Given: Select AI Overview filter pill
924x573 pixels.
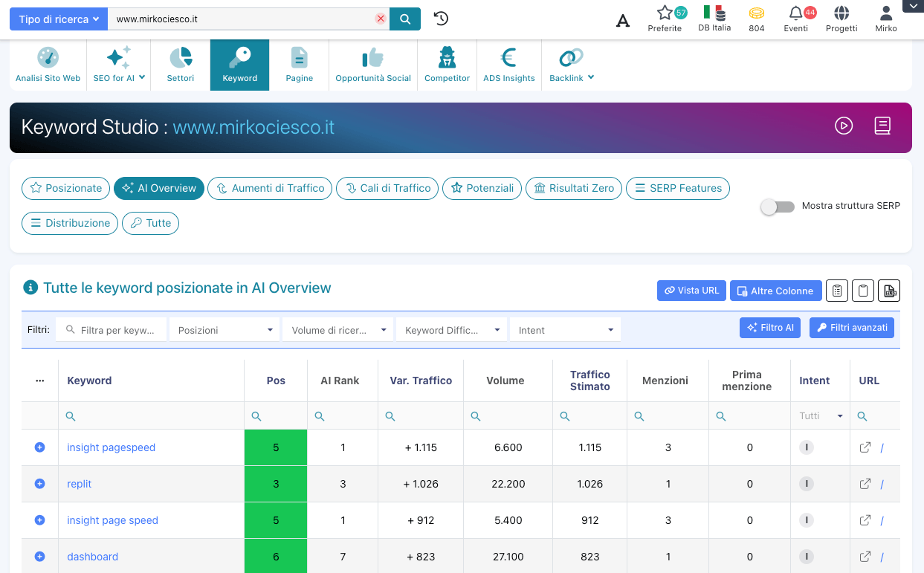Looking at the screenshot, I should [x=159, y=188].
